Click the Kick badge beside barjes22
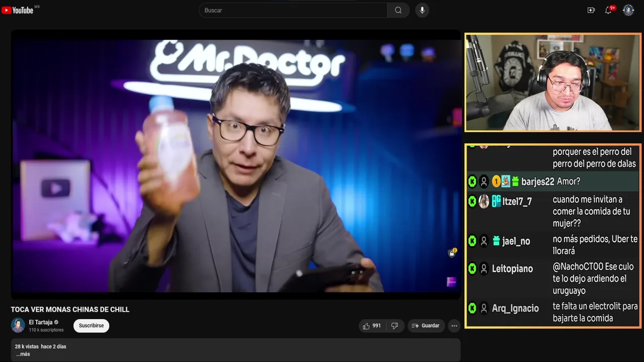The image size is (644, 362). (472, 182)
